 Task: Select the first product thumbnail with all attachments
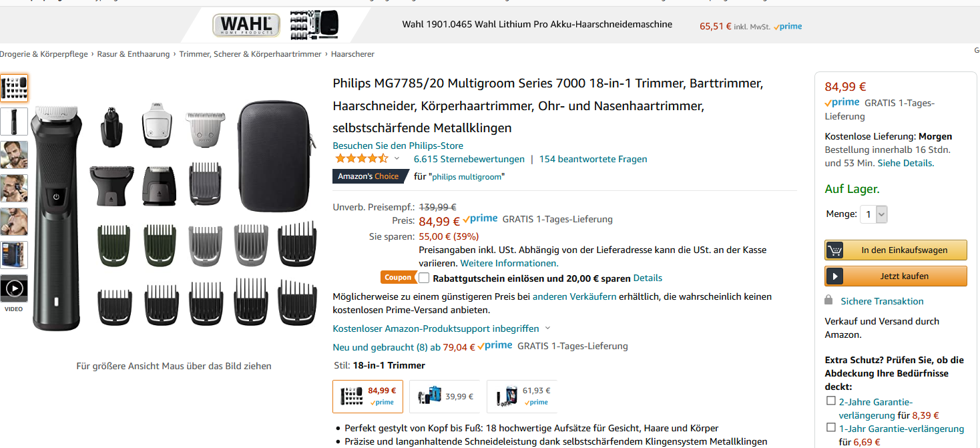point(14,87)
